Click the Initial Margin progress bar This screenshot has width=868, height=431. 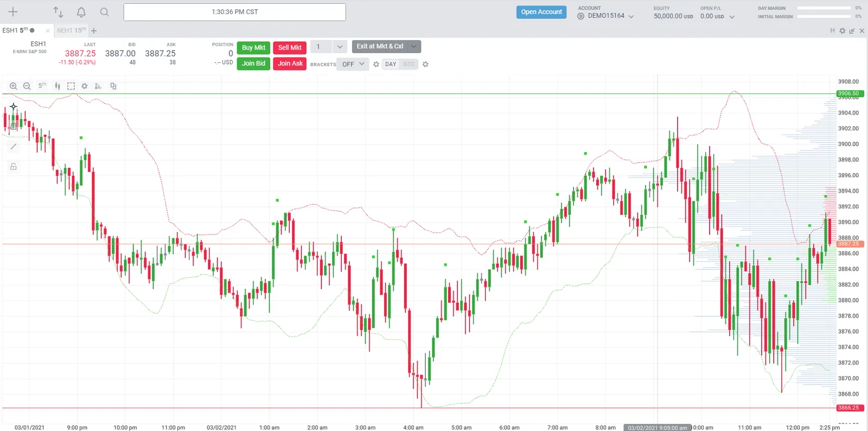pos(824,16)
